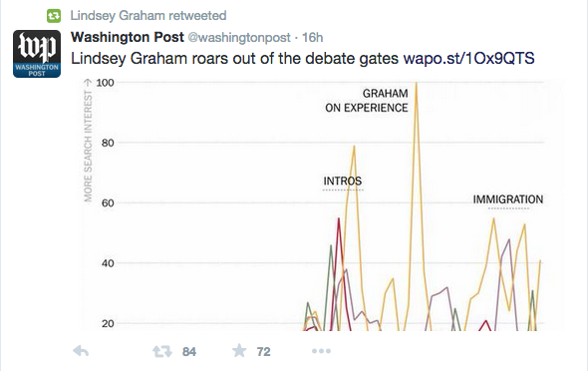Click the @washingtonpost handle

point(239,38)
